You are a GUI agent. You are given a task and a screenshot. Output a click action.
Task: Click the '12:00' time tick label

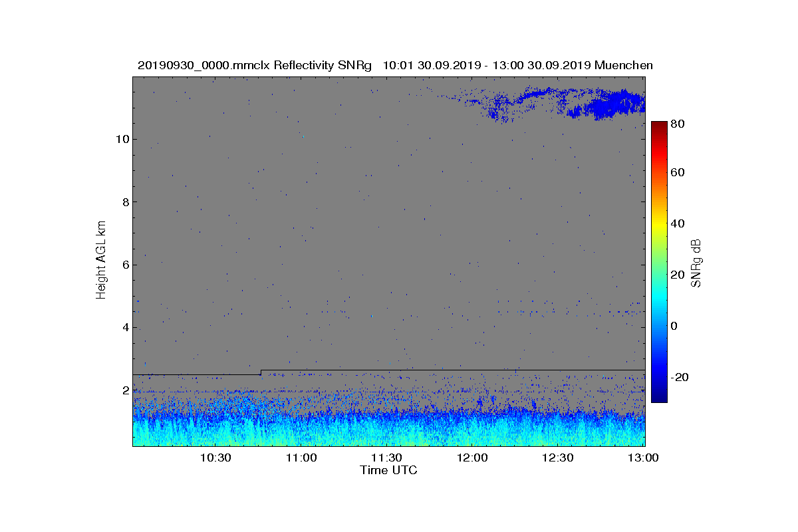472,458
